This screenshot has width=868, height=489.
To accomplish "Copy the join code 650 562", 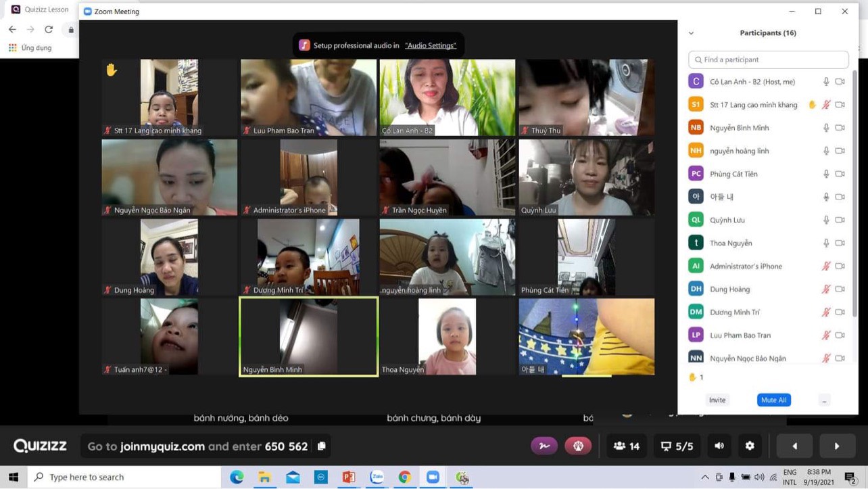I will [x=322, y=446].
